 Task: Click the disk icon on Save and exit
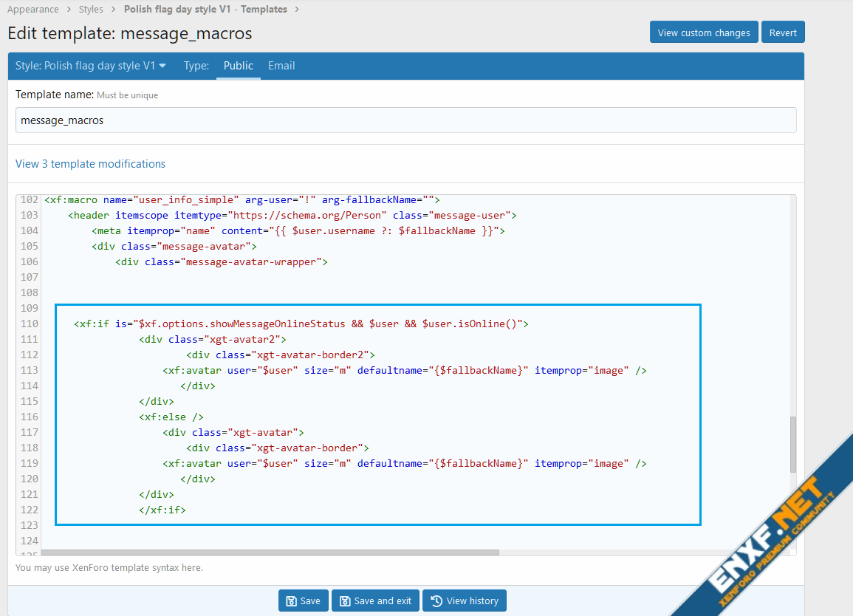344,601
